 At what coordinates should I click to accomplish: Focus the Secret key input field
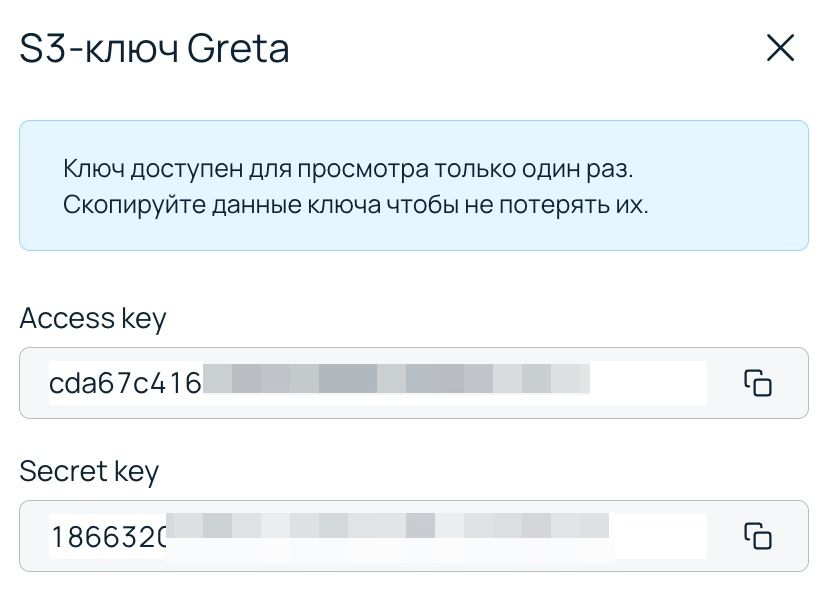pos(414,535)
